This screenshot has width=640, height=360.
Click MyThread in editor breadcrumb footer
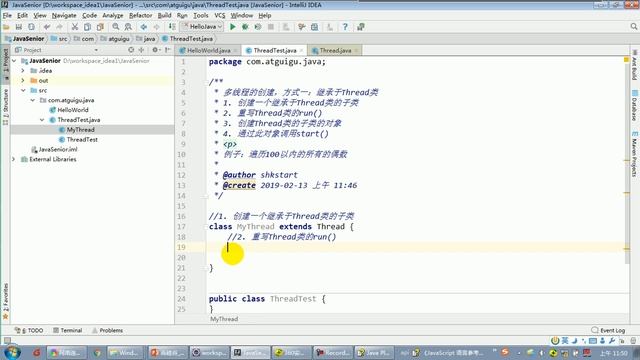(224, 319)
